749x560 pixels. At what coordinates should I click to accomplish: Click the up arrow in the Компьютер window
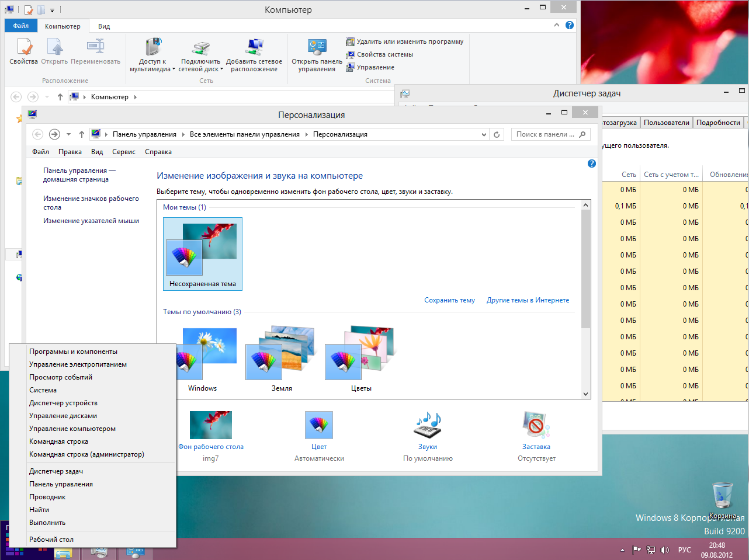60,97
